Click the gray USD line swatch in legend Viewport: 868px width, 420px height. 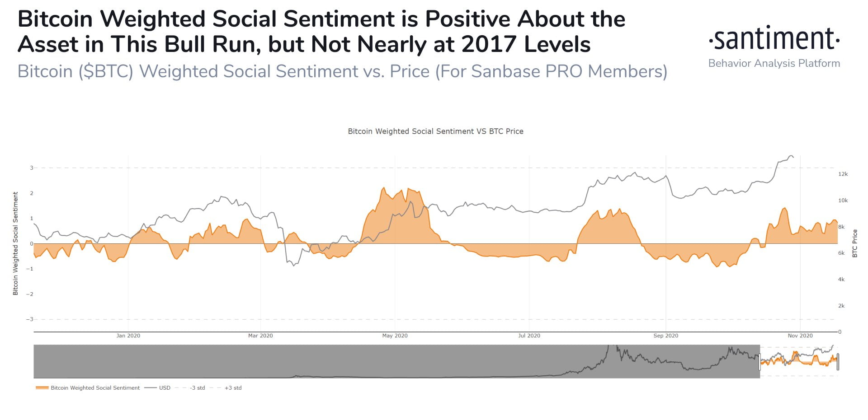tap(151, 388)
